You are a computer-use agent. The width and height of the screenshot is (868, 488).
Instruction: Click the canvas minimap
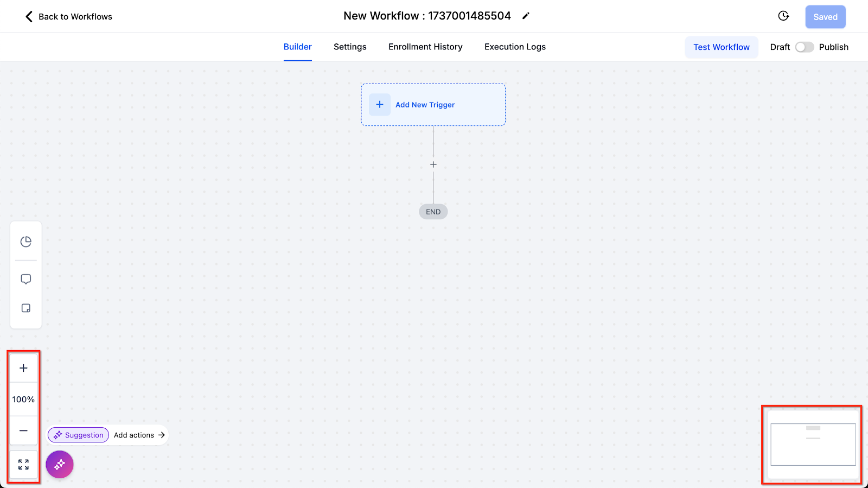[813, 445]
